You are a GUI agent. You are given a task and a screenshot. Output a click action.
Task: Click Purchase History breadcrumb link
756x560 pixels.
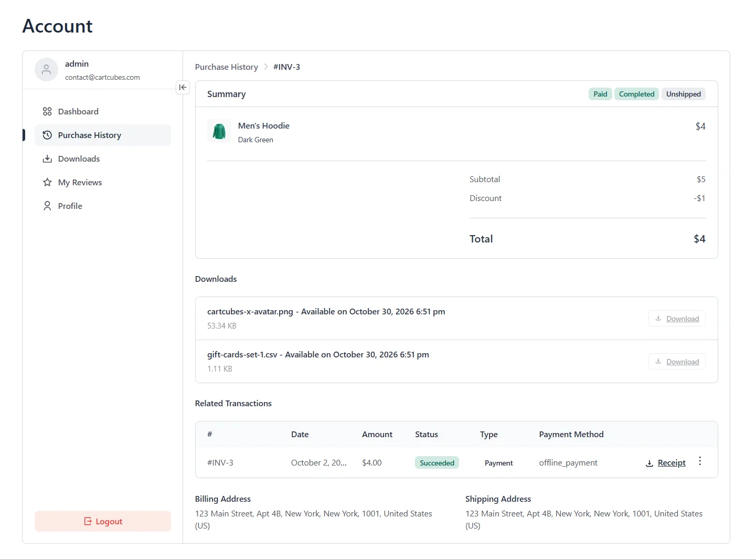227,67
